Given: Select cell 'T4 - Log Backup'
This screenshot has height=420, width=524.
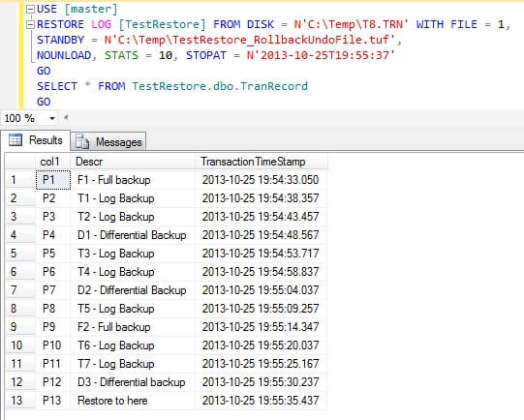Looking at the screenshot, I should (x=133, y=272).
